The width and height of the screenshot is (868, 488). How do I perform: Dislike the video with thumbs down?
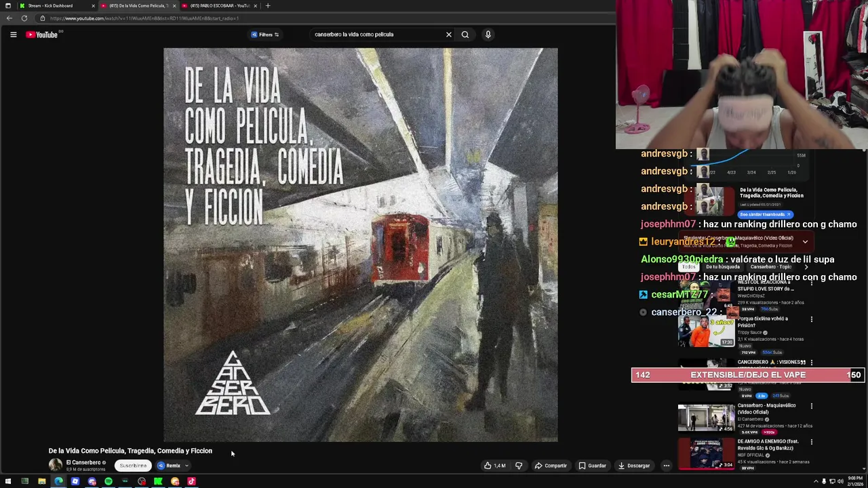tap(519, 466)
